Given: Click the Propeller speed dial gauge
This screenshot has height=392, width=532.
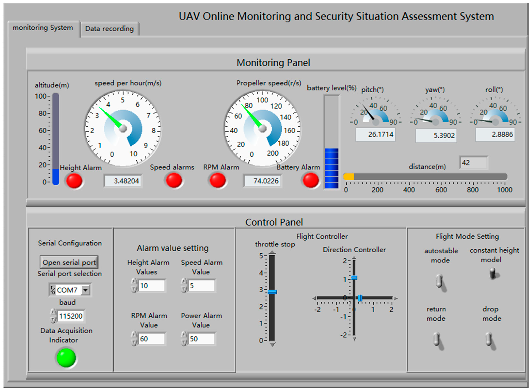Looking at the screenshot, I should tap(262, 129).
